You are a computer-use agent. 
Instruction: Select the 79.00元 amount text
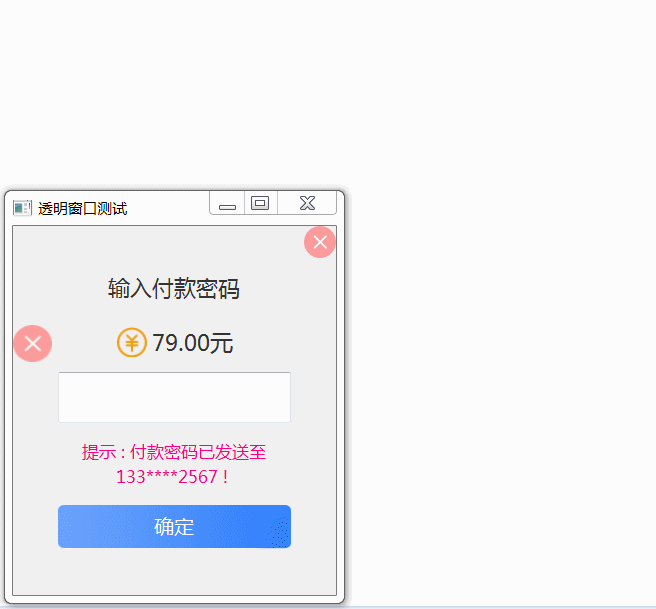[192, 343]
